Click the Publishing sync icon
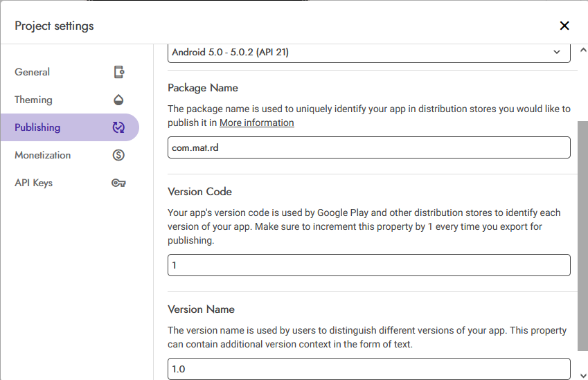588x380 pixels. 118,127
